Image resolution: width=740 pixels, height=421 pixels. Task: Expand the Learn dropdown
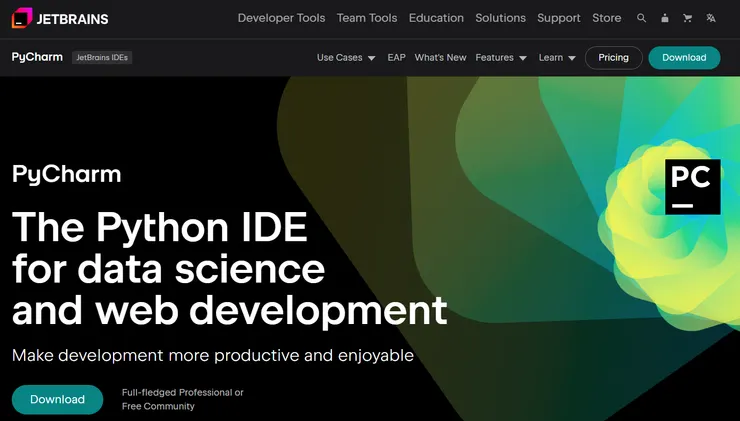(557, 58)
